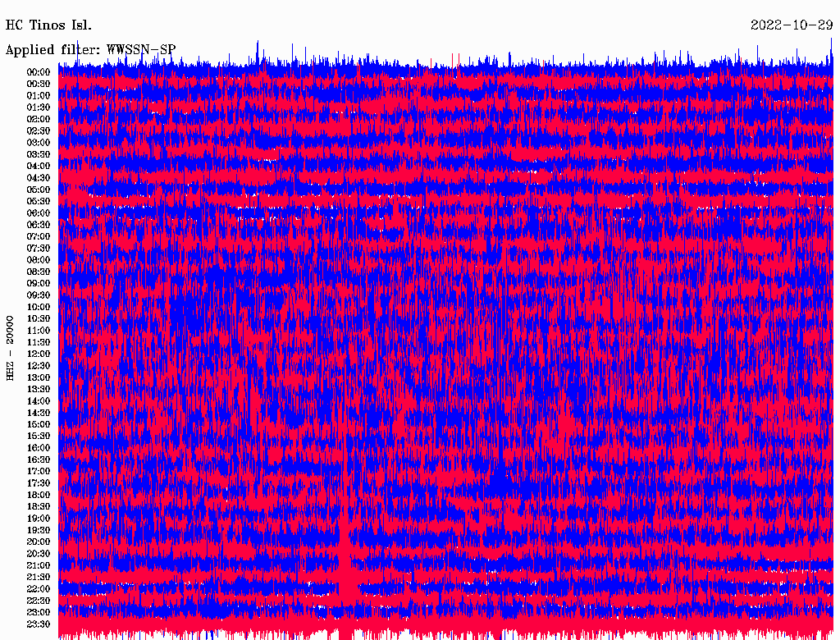Click the date label '2022-10-29'
The image size is (840, 640).
(x=792, y=25)
